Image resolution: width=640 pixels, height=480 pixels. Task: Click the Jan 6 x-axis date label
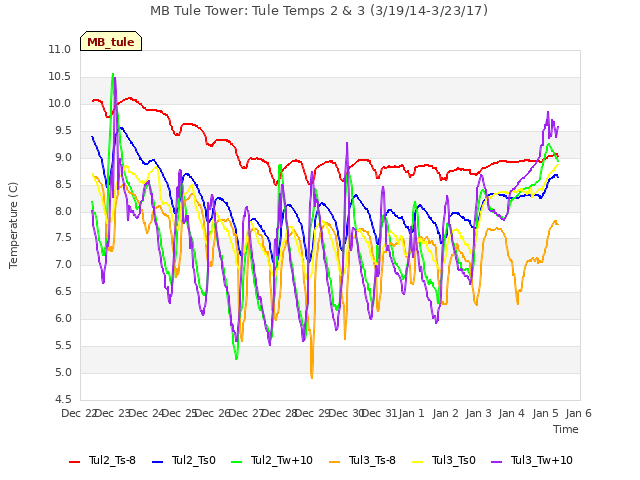[x=578, y=413]
